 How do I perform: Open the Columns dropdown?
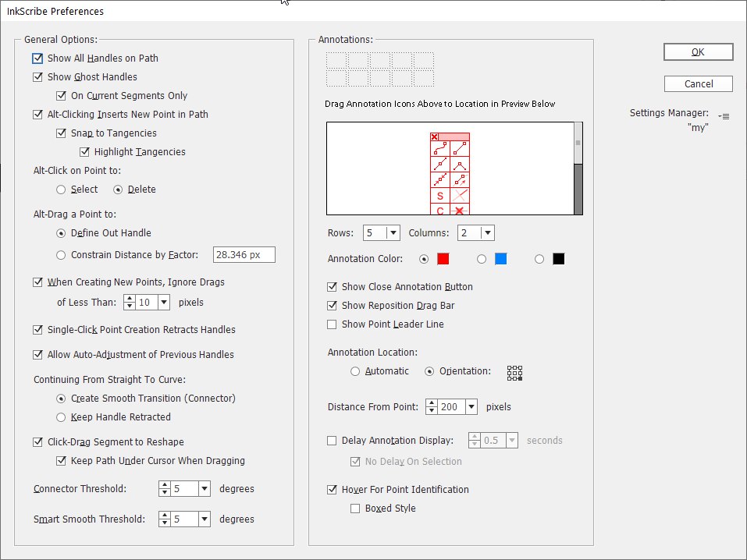[x=487, y=233]
